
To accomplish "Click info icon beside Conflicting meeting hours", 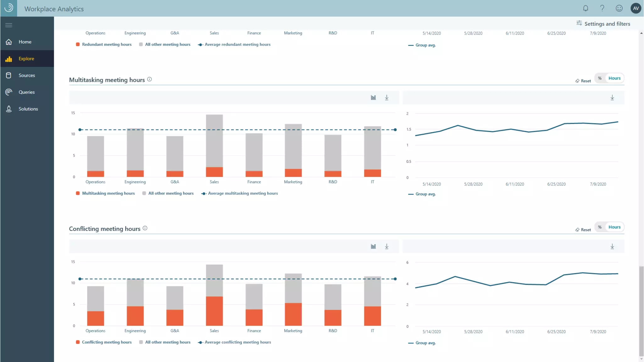I will [x=145, y=228].
